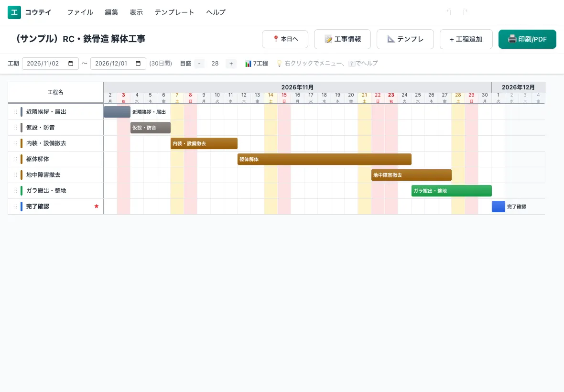Click the drag handle of 地中障害撤去 row

coord(15,175)
